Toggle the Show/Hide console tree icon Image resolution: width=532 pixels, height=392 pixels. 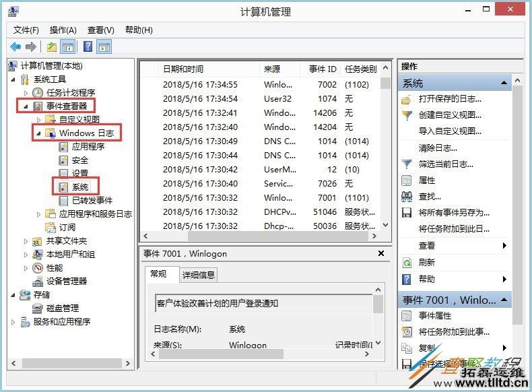pos(68,47)
